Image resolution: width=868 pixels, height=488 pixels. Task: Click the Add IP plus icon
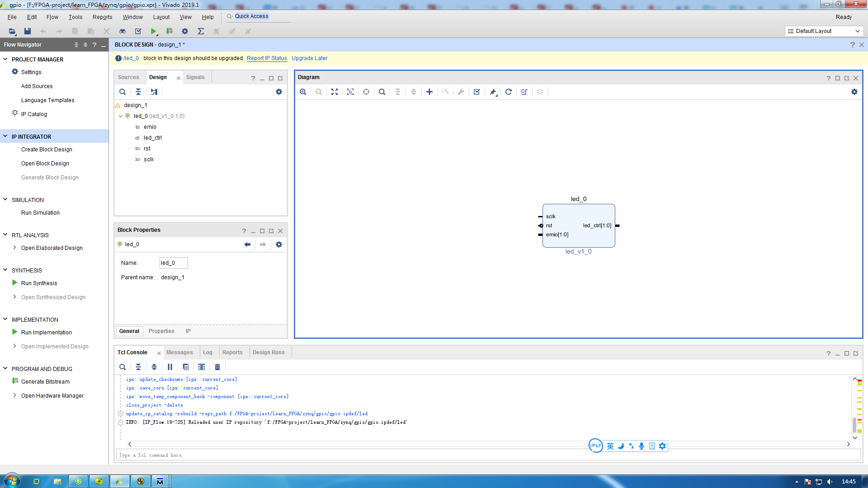tap(429, 92)
